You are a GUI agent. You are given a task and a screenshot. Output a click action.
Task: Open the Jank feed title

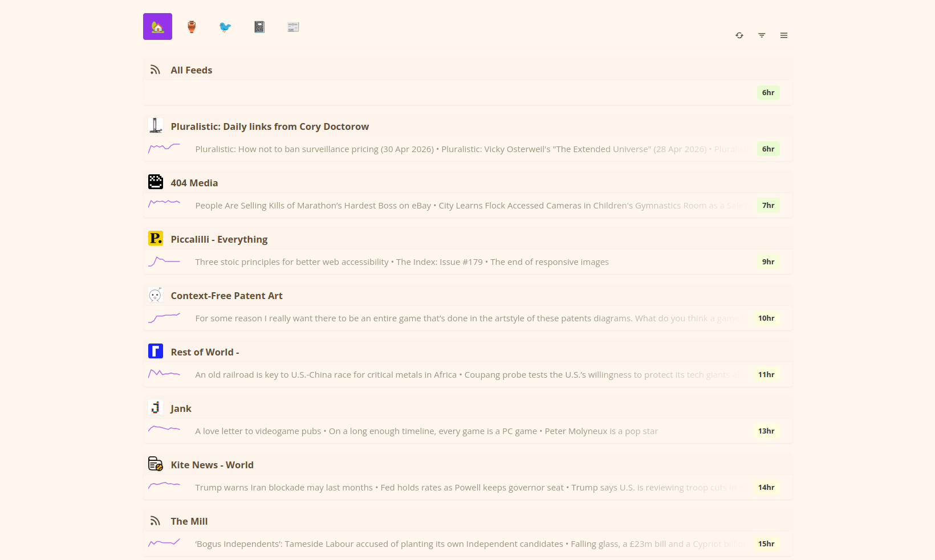(x=181, y=408)
